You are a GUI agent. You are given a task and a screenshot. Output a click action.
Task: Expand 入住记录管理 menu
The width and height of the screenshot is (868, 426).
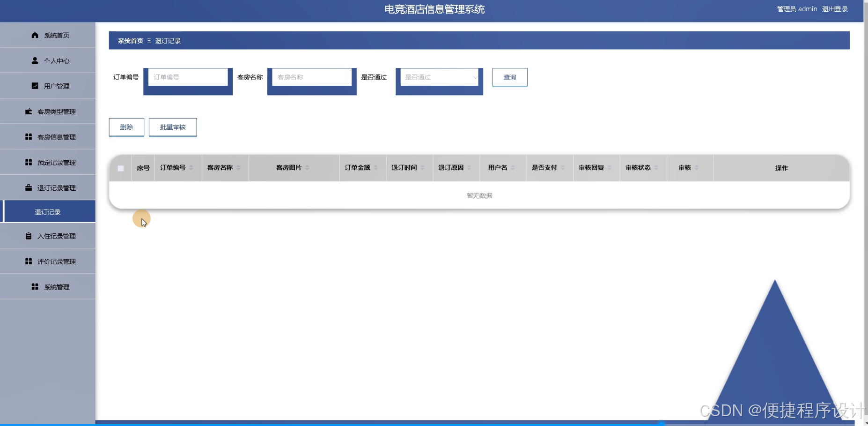48,236
